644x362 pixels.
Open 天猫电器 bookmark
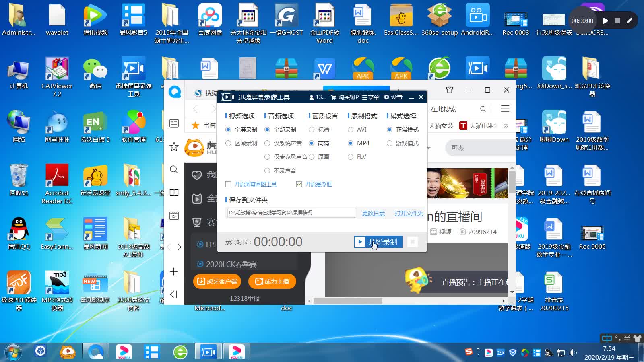(x=478, y=126)
